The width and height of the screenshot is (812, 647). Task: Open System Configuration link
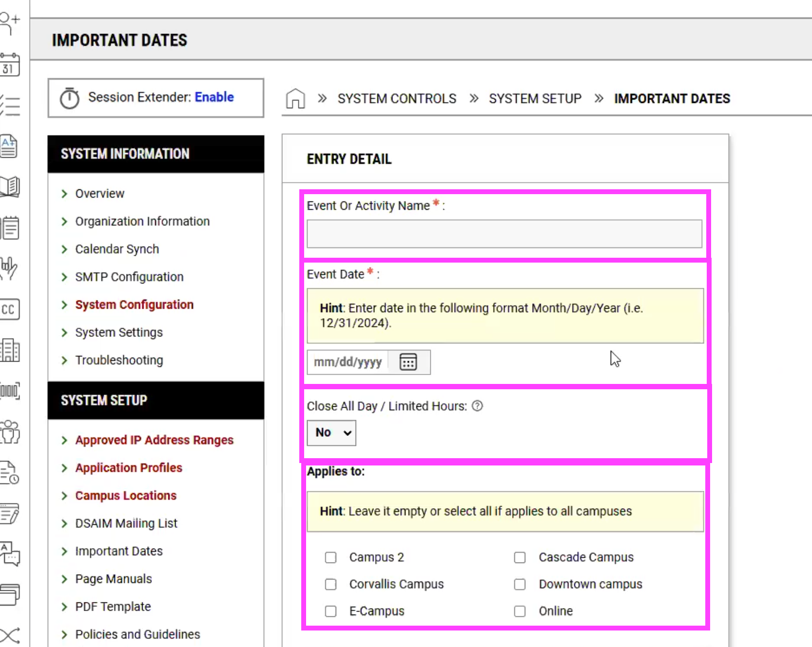click(134, 304)
